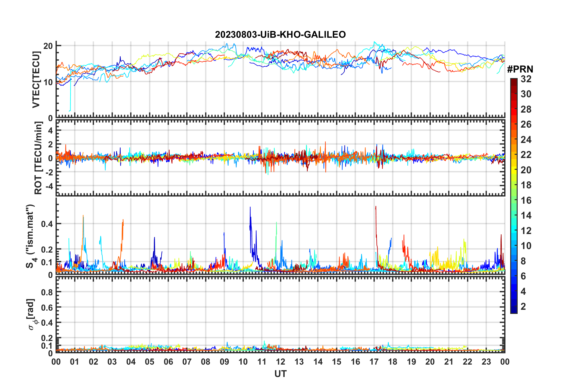Click the VTEC[TECU] y-axis label

(36, 80)
